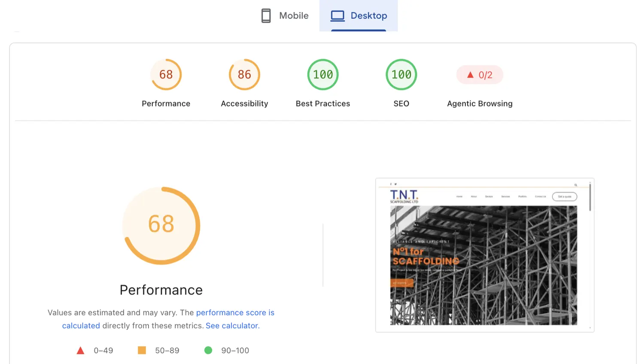Click the 50–89 legend range text
Image resolution: width=644 pixels, height=364 pixels.
tap(167, 351)
